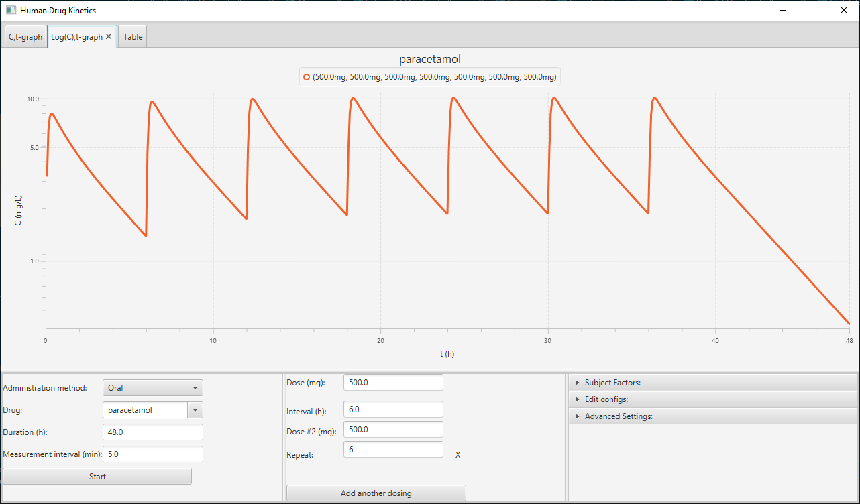The image size is (860, 504).
Task: Click Add another dosing button
Action: coord(376,493)
